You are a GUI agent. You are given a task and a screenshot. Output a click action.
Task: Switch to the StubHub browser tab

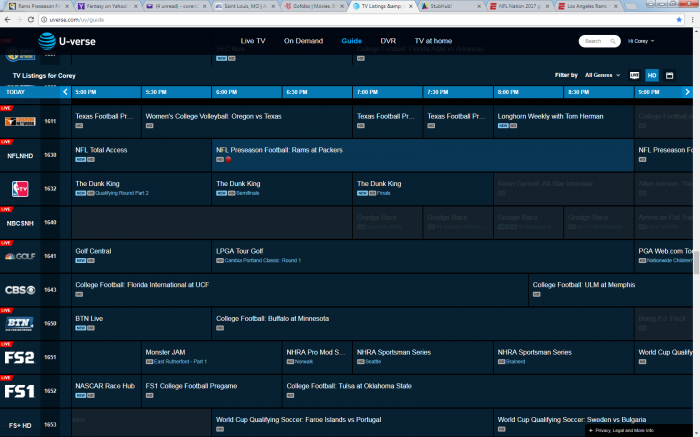[451, 6]
